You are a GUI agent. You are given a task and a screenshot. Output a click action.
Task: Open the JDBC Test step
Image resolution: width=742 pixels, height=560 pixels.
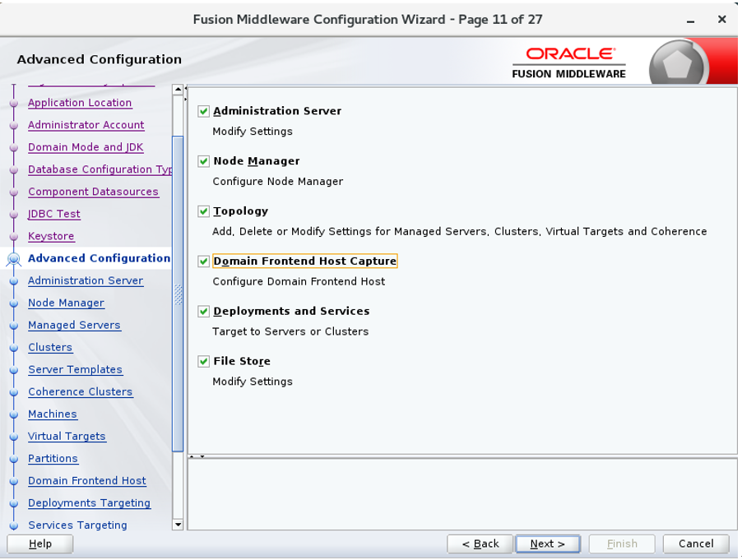[54, 214]
